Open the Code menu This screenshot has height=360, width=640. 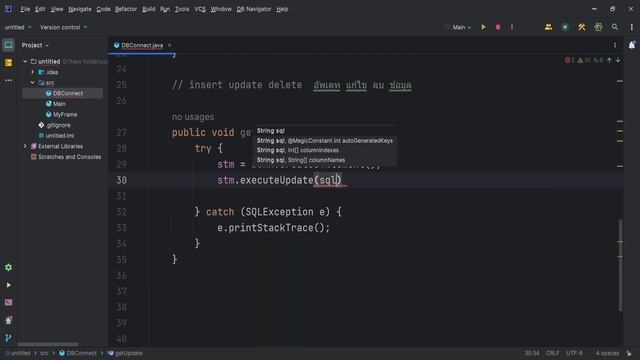coord(103,9)
